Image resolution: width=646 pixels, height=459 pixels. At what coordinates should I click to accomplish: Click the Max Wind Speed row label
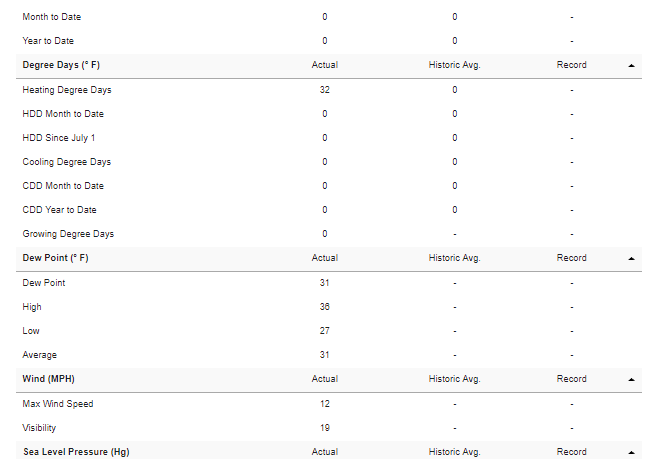click(58, 404)
